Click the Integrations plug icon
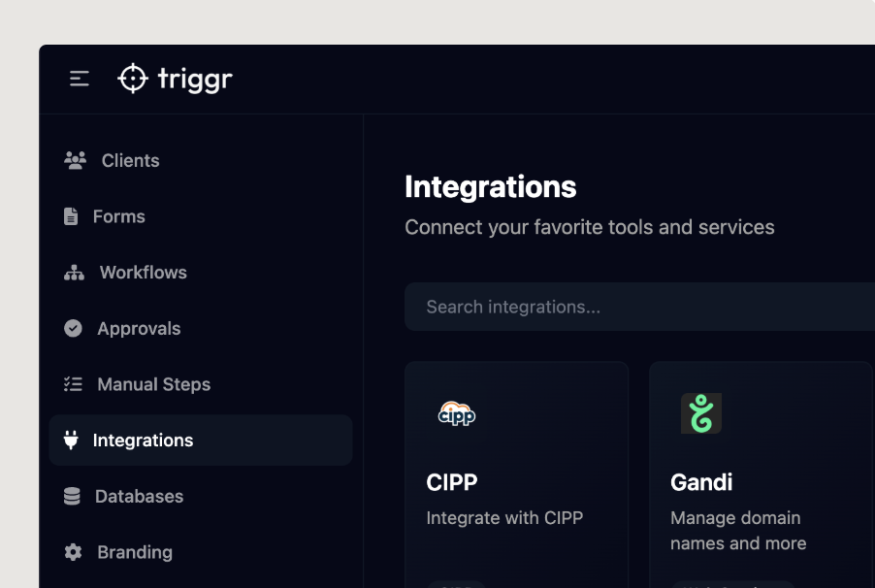Viewport: 875px width, 588px height. click(x=71, y=441)
